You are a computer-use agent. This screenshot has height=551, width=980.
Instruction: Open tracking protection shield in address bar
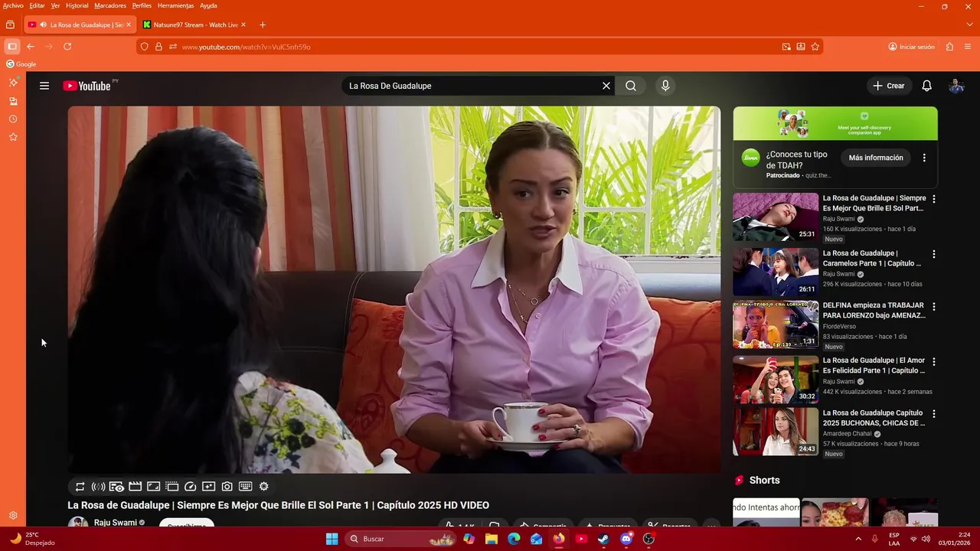[x=144, y=47]
